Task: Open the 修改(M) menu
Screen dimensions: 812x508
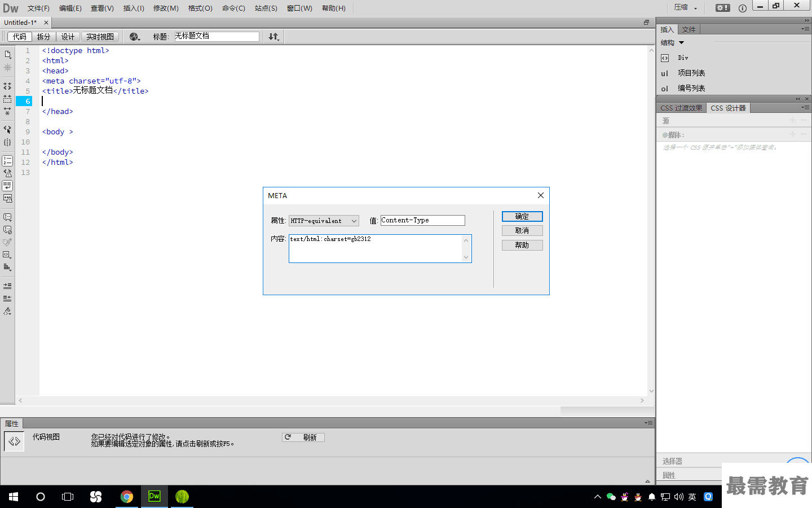Action: coord(166,8)
